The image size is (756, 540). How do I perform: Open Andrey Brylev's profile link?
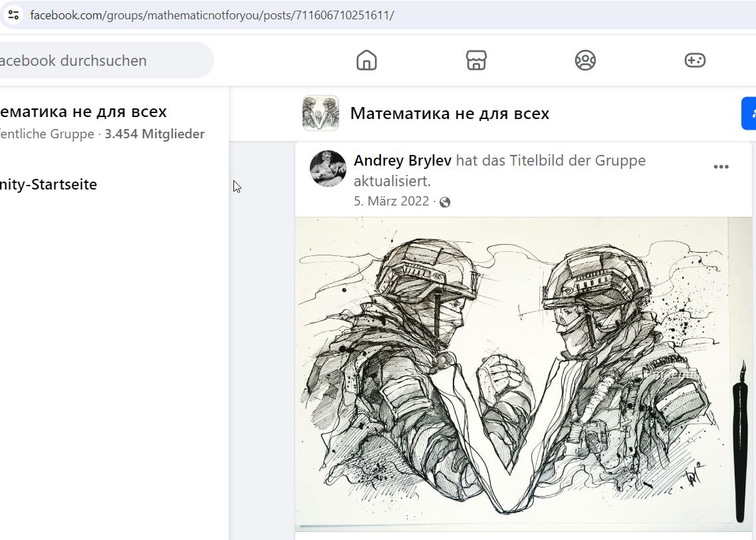pyautogui.click(x=402, y=160)
